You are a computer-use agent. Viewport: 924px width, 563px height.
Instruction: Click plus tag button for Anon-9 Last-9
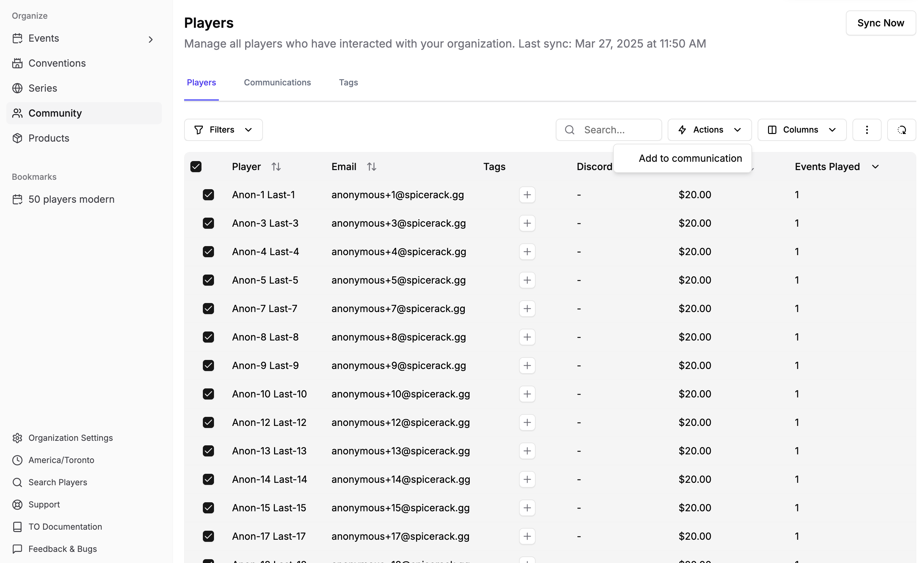click(x=527, y=365)
